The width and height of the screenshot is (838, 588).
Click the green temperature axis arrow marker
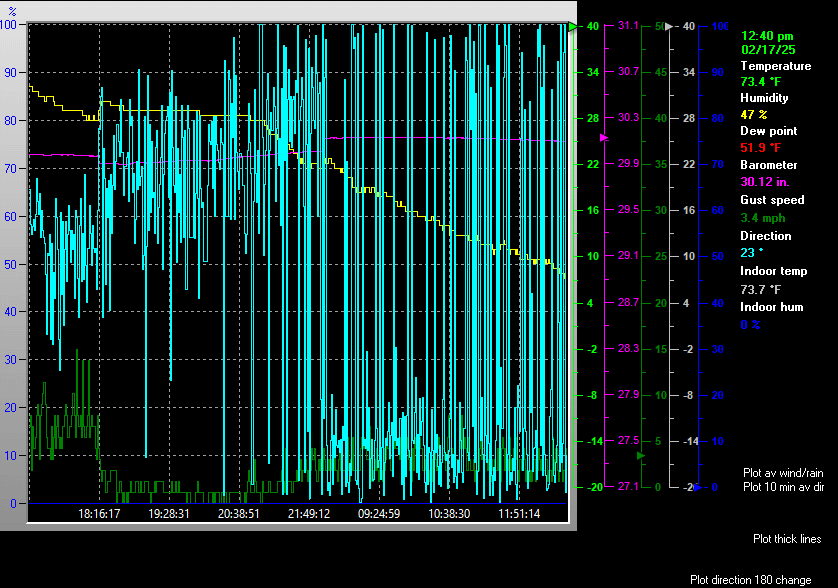coord(573,27)
